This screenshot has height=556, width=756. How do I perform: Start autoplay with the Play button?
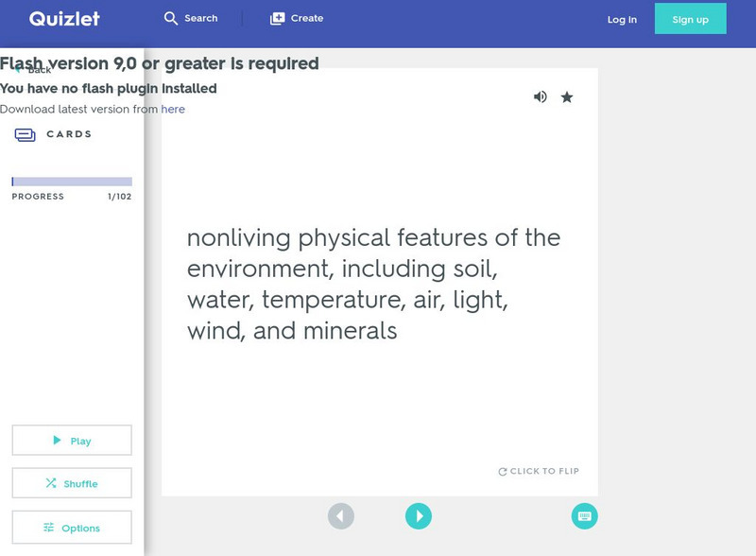click(71, 440)
